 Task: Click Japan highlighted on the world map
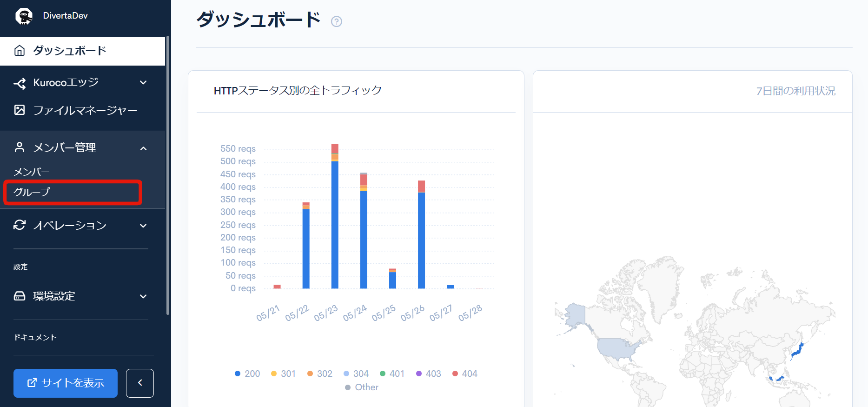tap(797, 350)
